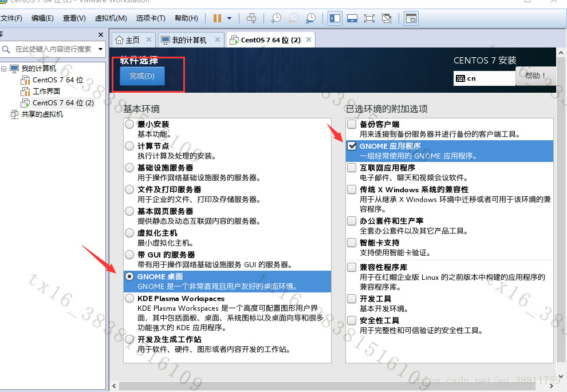Screen dimensions: 567x392
Task: Check the 兼容性程序库 checkbox
Action: coord(352,267)
